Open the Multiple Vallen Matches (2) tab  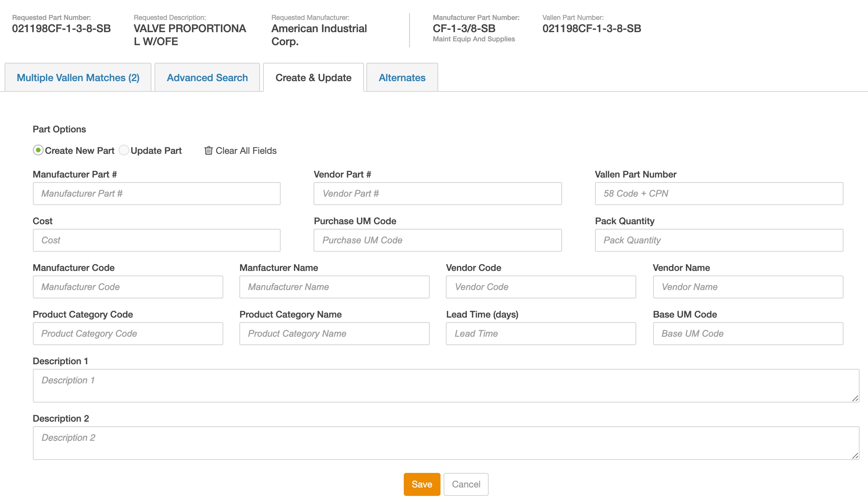78,78
